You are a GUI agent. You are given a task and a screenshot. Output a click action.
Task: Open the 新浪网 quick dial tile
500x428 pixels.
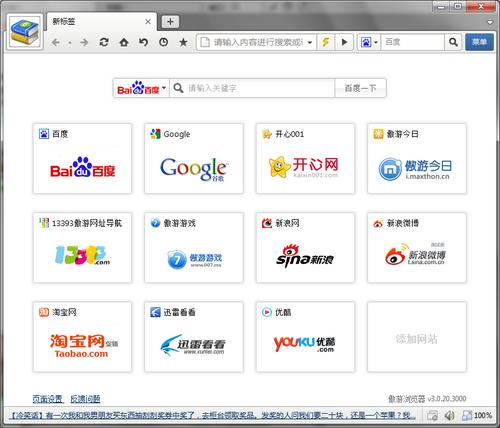coord(305,248)
